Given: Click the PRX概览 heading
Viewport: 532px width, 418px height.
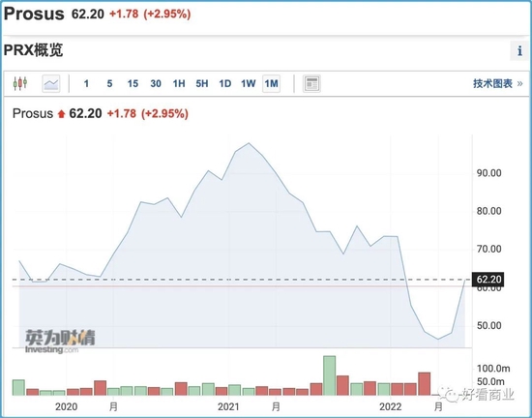Looking at the screenshot, I should [33, 50].
